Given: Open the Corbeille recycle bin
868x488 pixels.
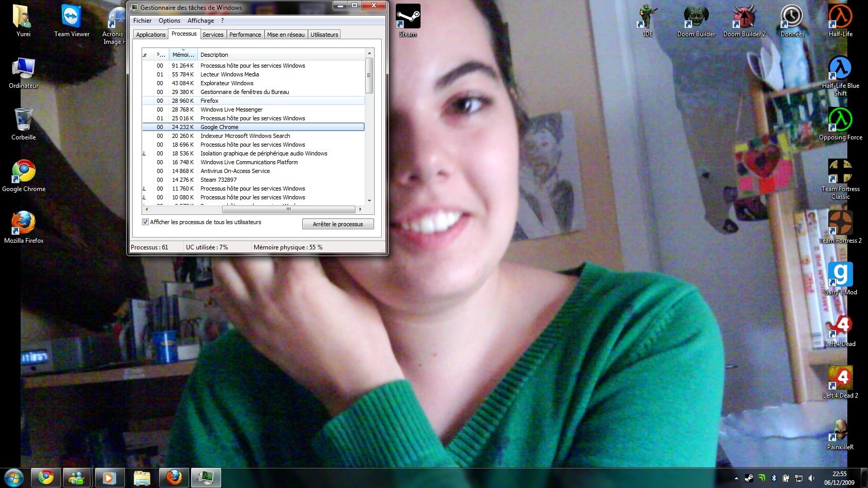Looking at the screenshot, I should (23, 124).
